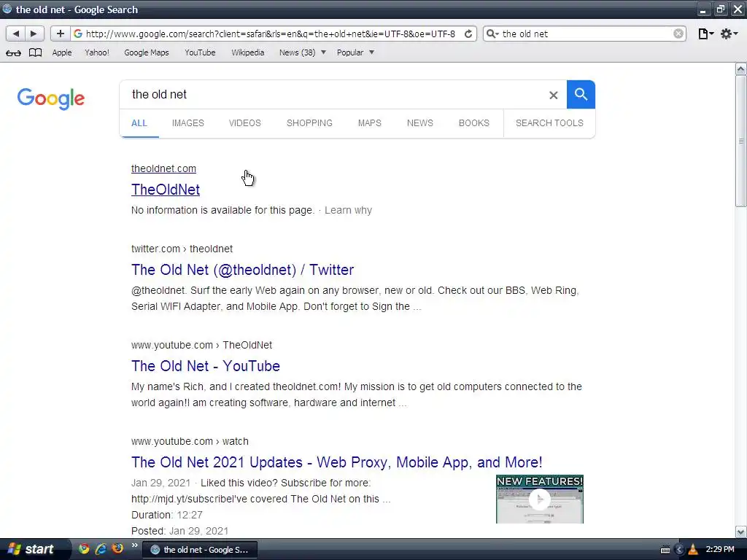Clear the toolbar search field text
Image resolution: width=747 pixels, height=560 pixels.
point(678,34)
